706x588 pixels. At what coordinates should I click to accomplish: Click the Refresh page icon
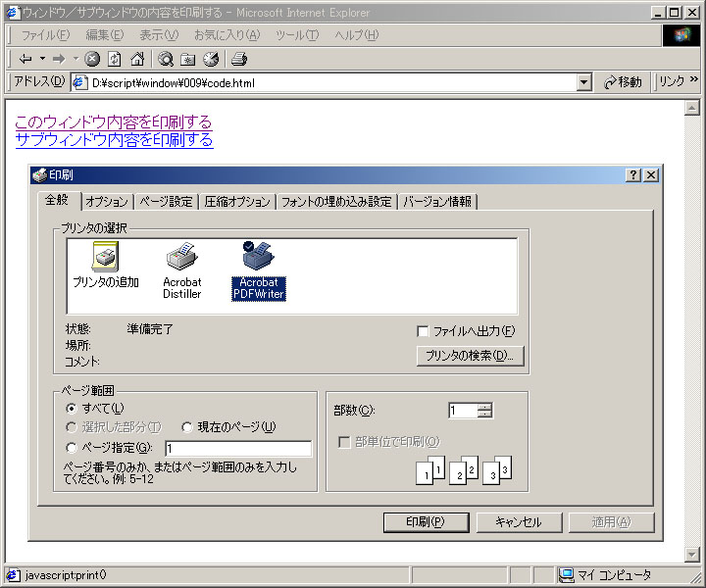(x=115, y=59)
